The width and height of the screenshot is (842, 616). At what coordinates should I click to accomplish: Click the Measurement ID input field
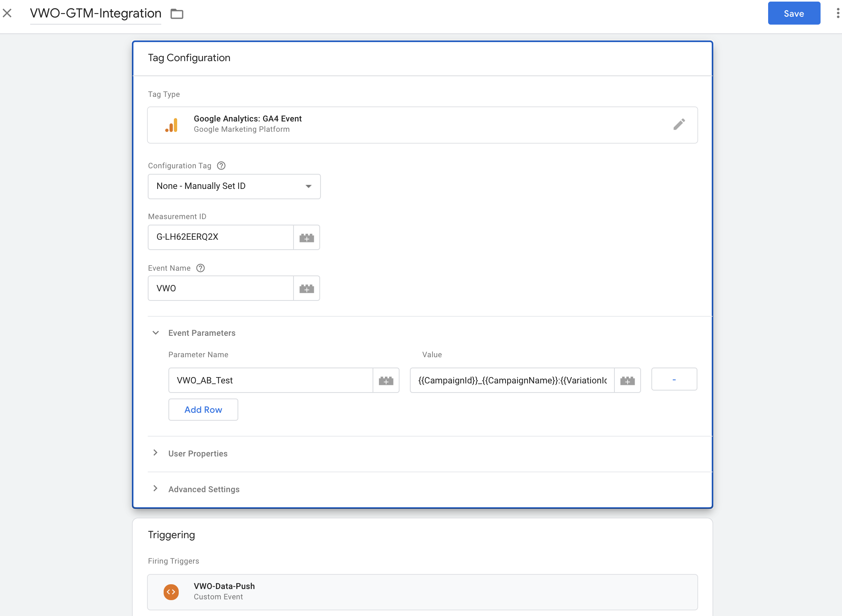[x=221, y=237]
